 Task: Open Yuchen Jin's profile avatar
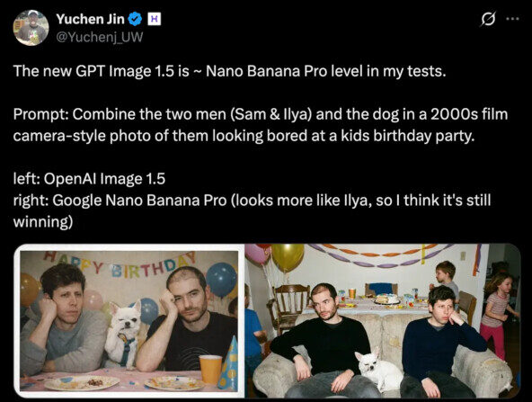(x=31, y=27)
